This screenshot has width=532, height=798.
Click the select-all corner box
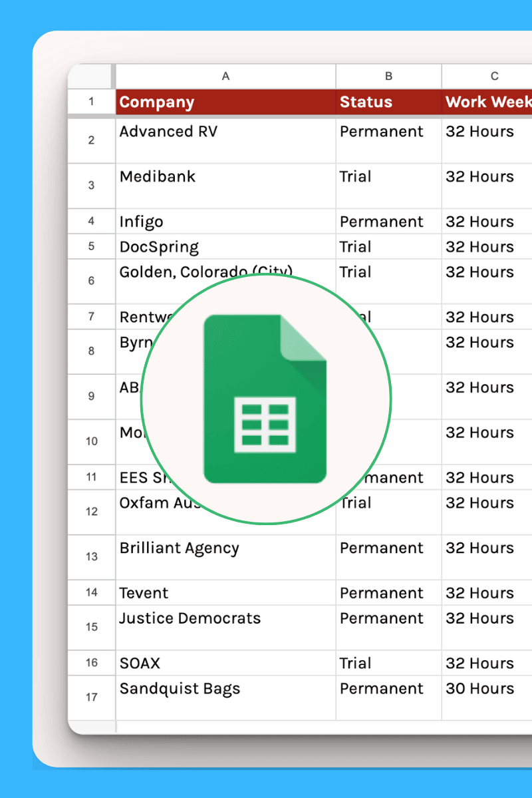point(90,77)
